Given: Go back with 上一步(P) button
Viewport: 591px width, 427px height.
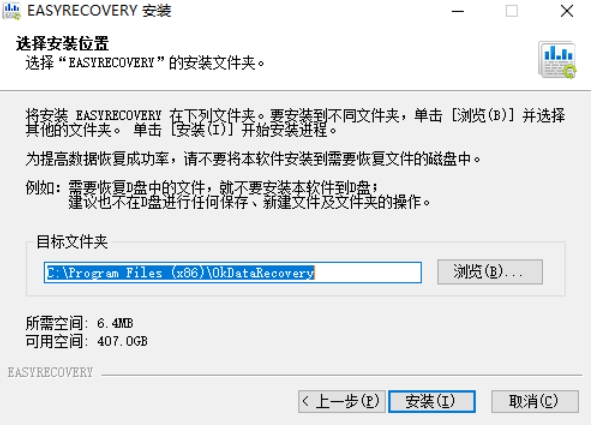Looking at the screenshot, I should click(341, 401).
